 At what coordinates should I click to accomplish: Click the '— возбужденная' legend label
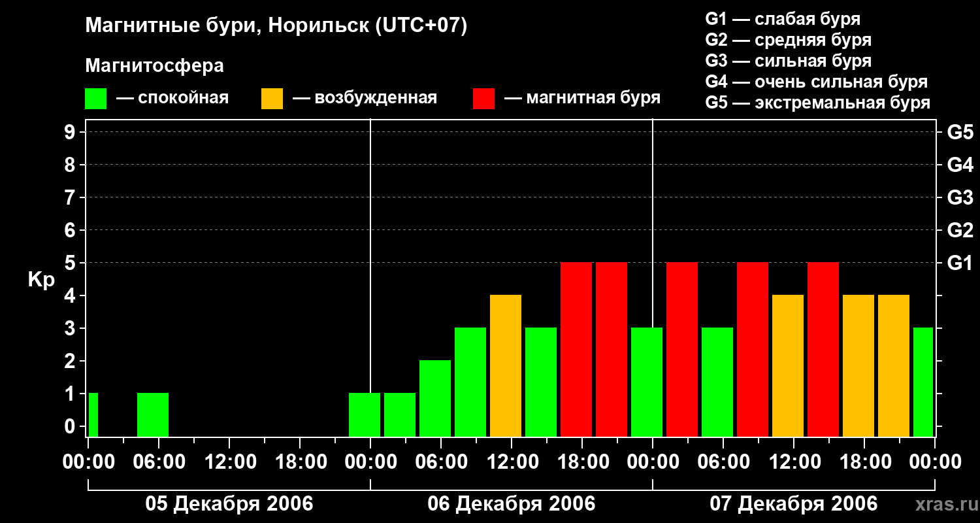coord(365,98)
